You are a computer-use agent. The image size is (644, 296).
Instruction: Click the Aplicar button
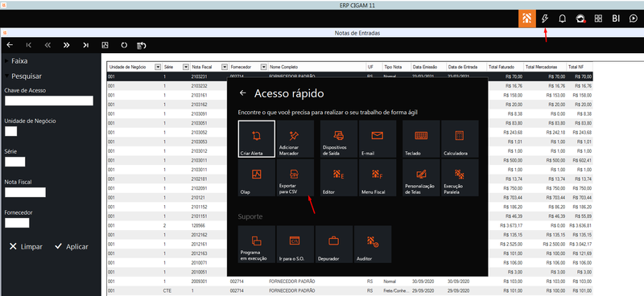click(x=72, y=247)
